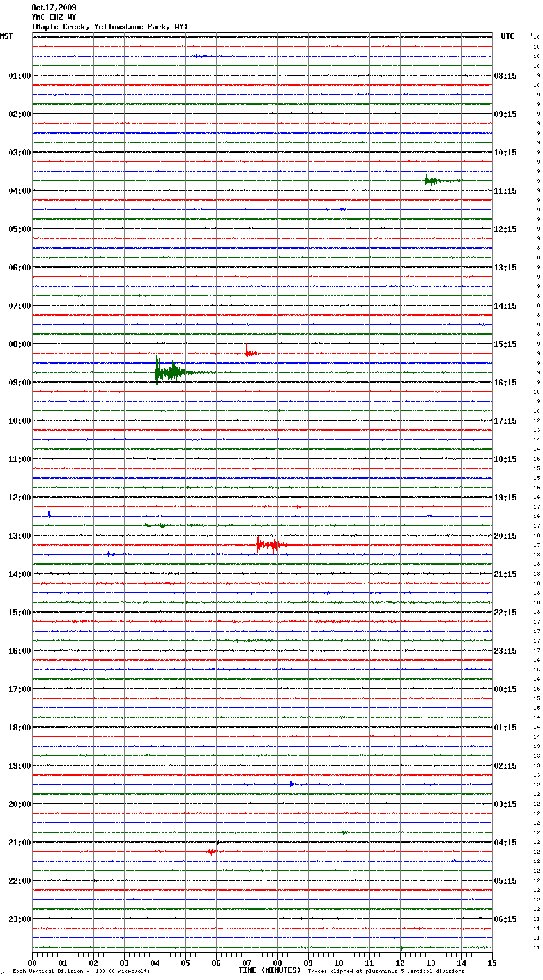Select the 12:00 MST hour label

click(x=20, y=498)
